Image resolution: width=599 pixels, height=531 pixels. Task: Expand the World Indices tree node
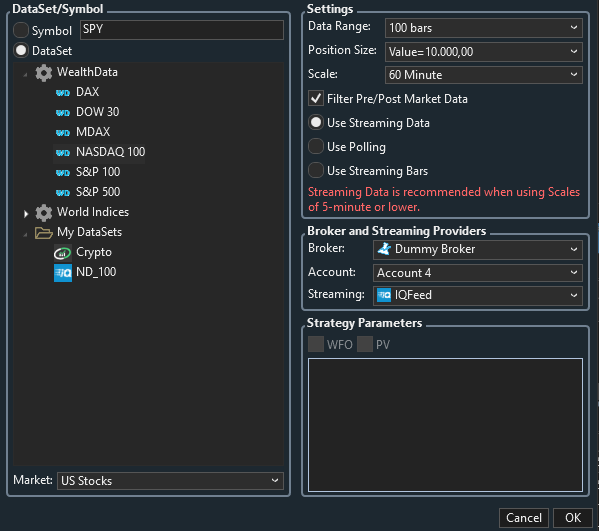[26, 214]
